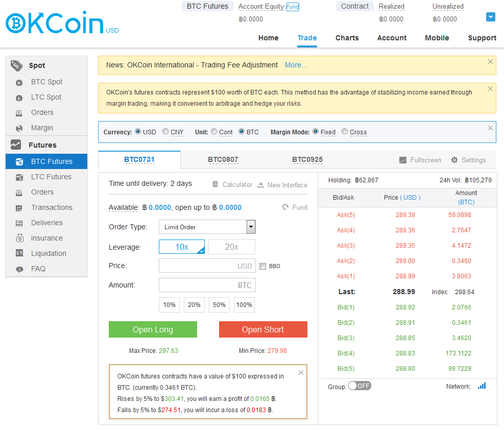504x430 pixels.
Task: Click the Ask(5) price 289.39
Action: click(405, 214)
